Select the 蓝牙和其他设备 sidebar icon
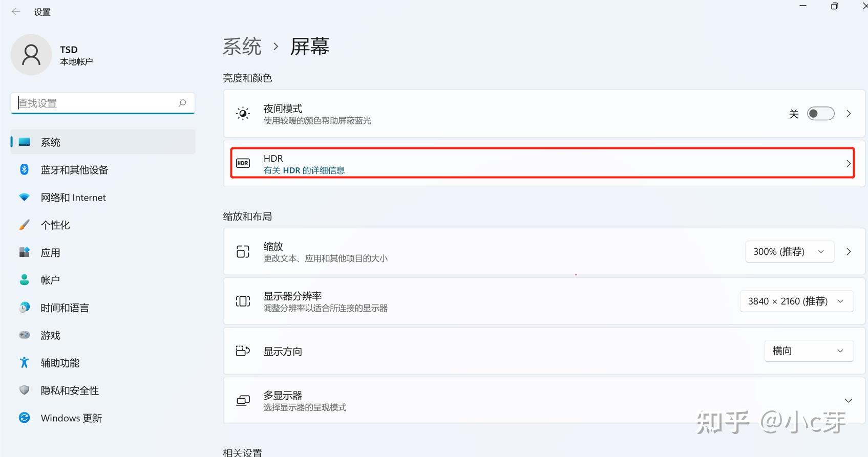The width and height of the screenshot is (868, 457). (x=24, y=169)
